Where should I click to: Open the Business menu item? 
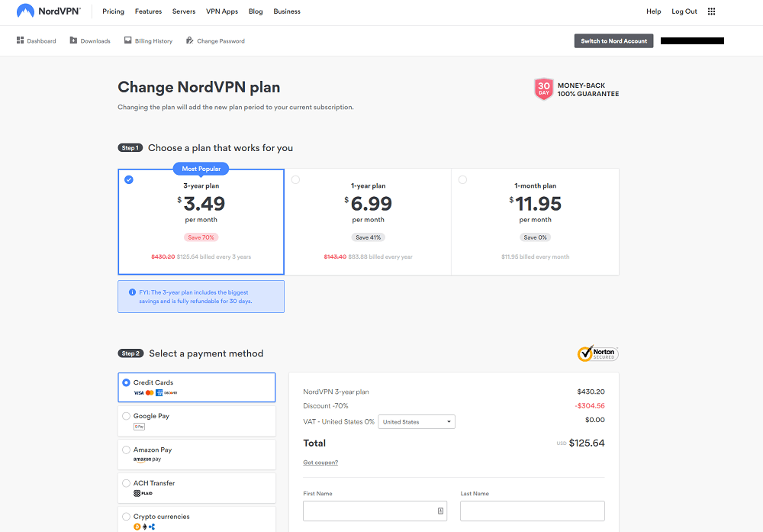tap(287, 11)
